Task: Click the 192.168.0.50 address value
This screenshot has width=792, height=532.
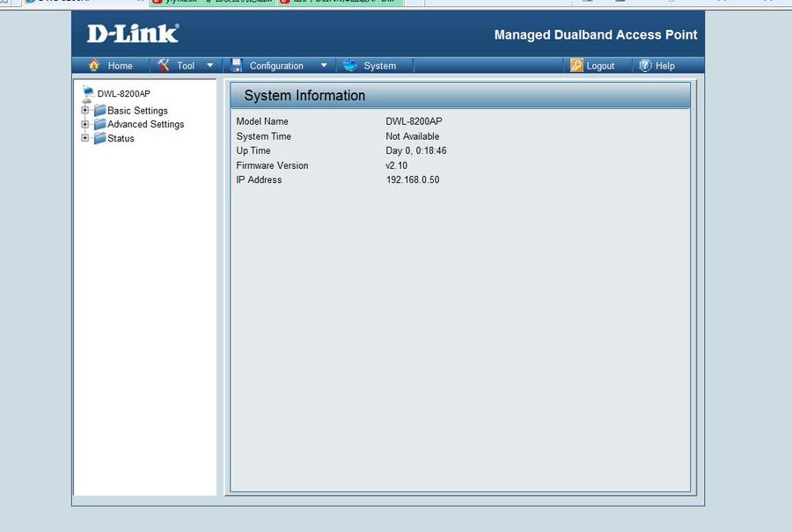Action: point(413,179)
